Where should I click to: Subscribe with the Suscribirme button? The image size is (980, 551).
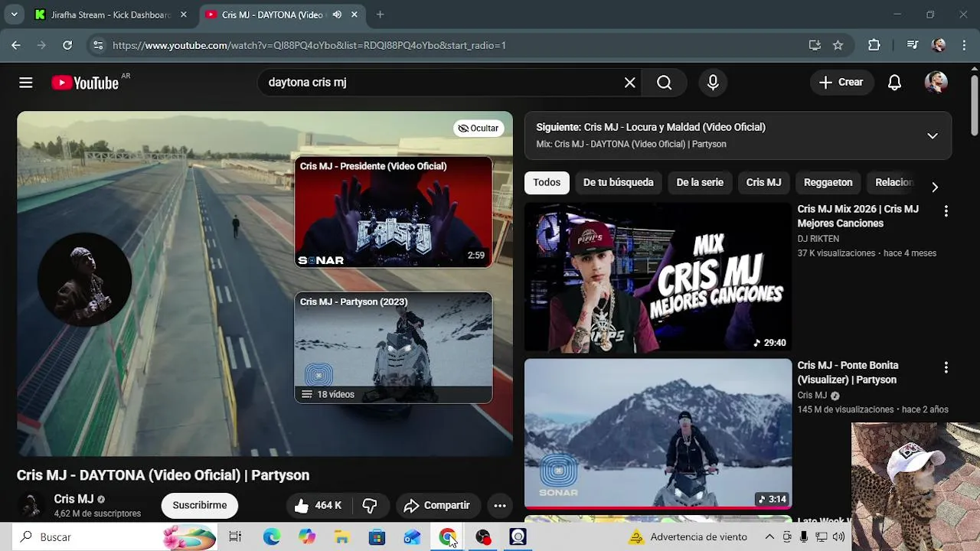(x=200, y=505)
